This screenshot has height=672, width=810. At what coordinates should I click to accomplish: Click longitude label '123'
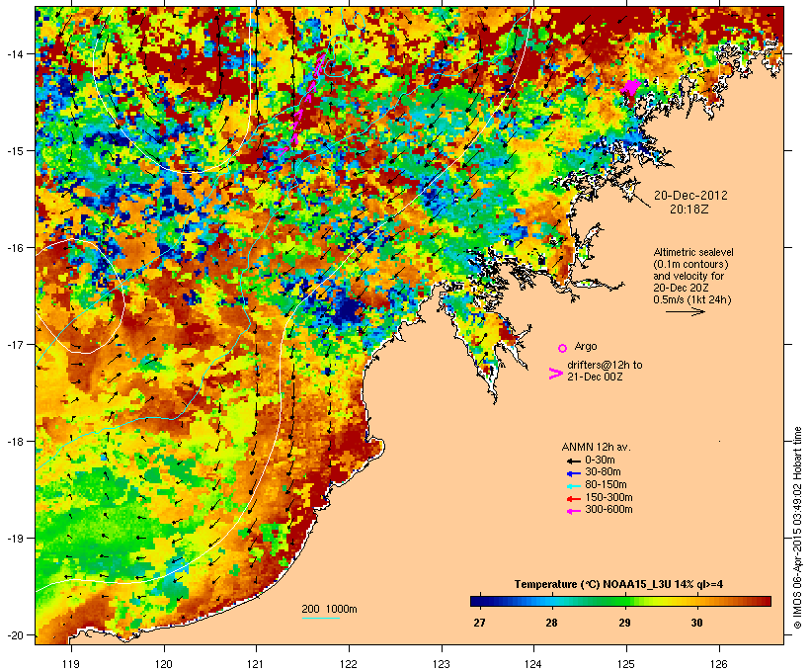pyautogui.click(x=442, y=664)
